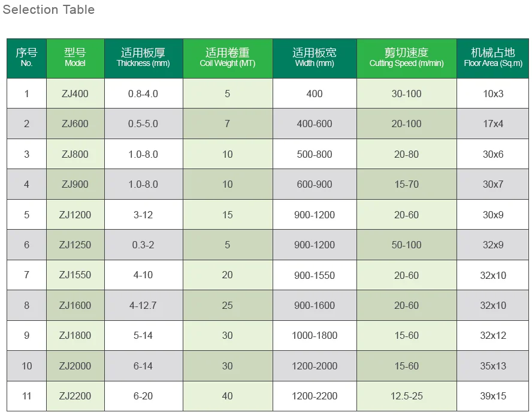Select the 39x15 floor area cell
This screenshot has width=532, height=415.
(x=493, y=396)
